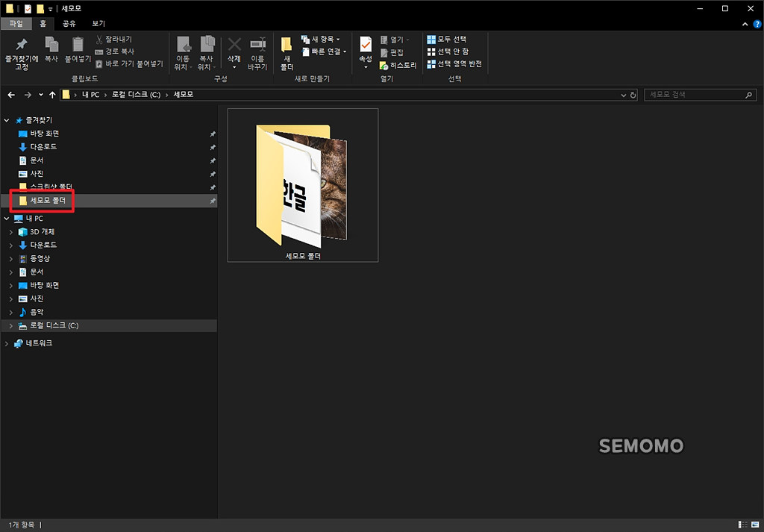
Task: Open 새 항목 (New item) menu
Action: [x=320, y=39]
